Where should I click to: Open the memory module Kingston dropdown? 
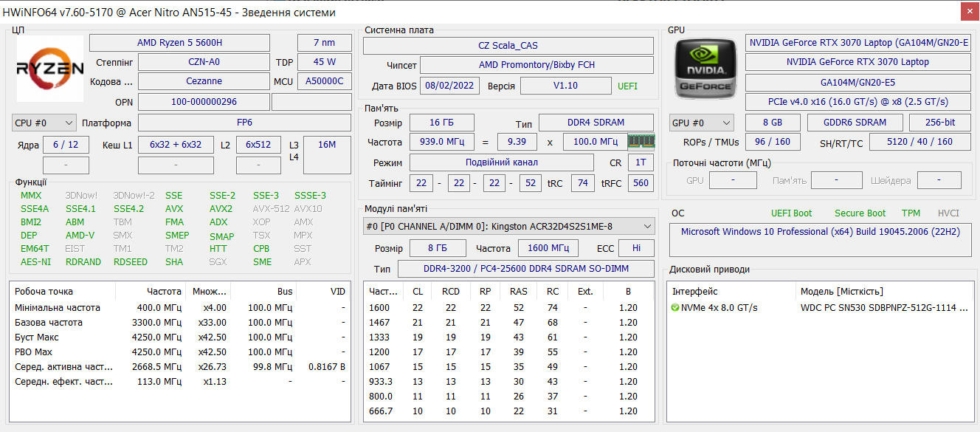point(509,226)
